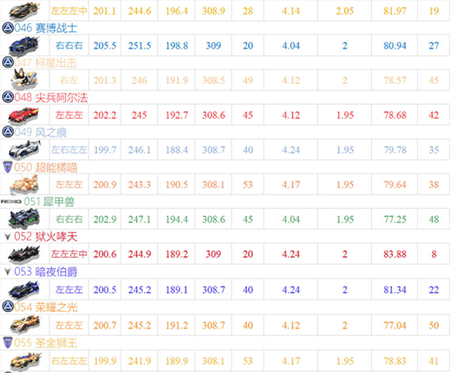Open the 047 柯星出击 car name link
Screen dimensions: 450x373
(46, 63)
